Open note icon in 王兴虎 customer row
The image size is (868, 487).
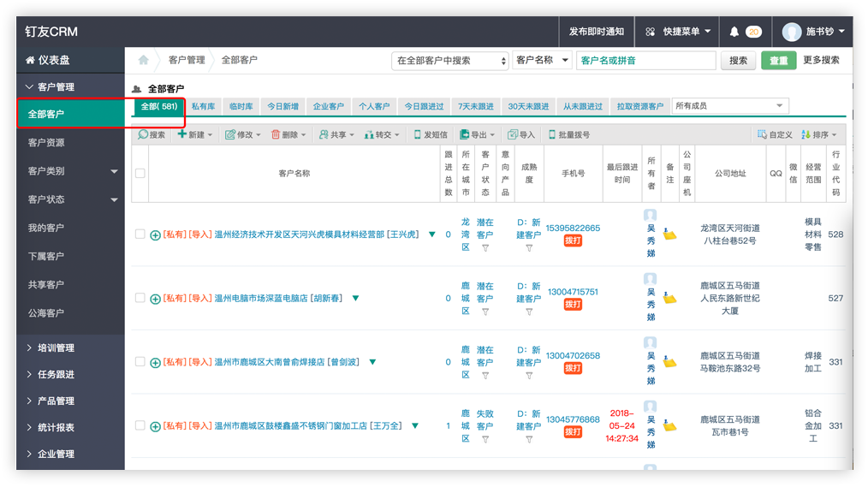(x=669, y=235)
